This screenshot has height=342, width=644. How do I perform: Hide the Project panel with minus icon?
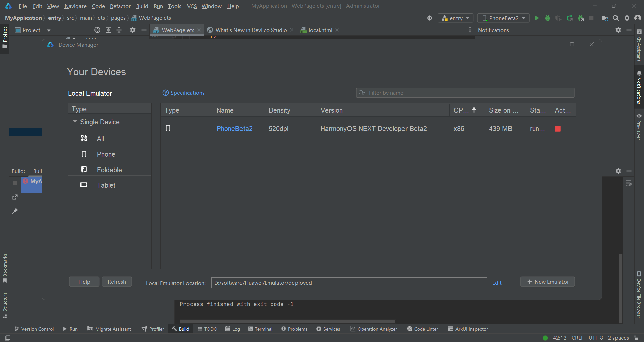144,30
